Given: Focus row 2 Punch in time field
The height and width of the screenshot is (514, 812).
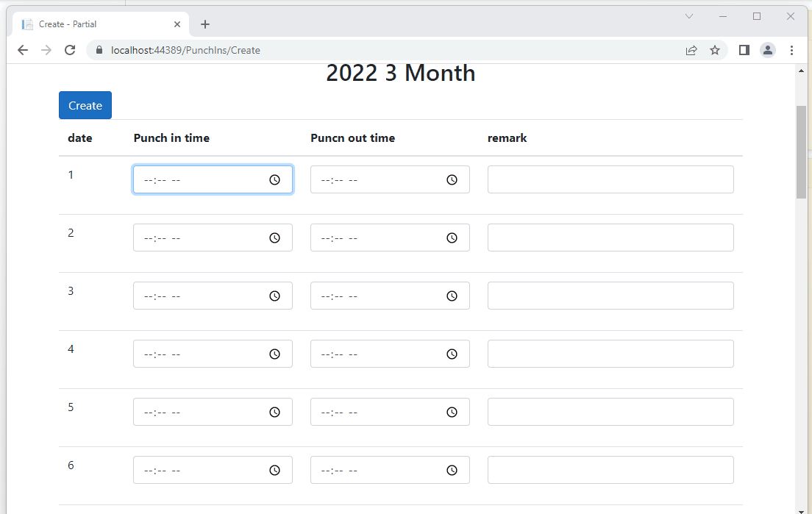Looking at the screenshot, I should pos(213,238).
